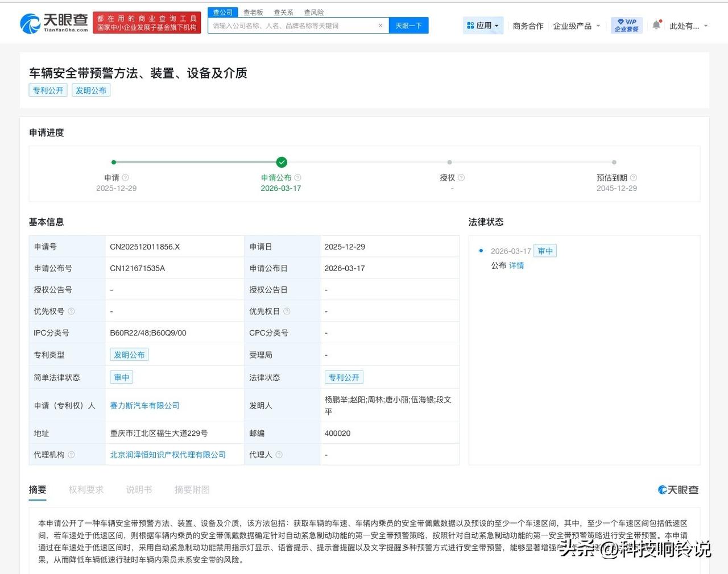Screen dimensions: 728x574
Task: Open the 说明书 tab
Action: (139, 489)
